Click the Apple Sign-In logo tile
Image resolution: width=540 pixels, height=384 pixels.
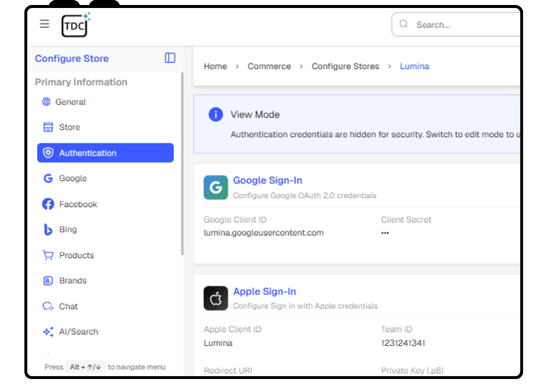[216, 298]
